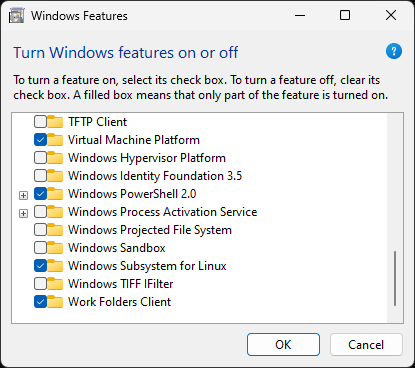Click the blue help question mark icon
Screen dimensions: 415x368
(x=394, y=51)
